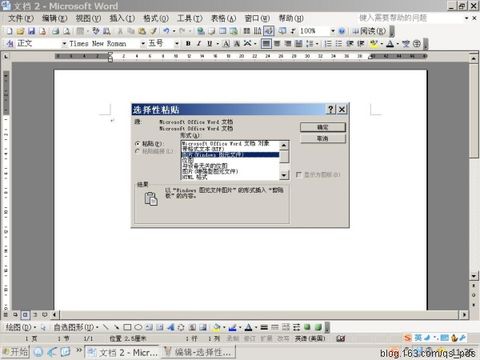Viewport: 480px width, 360px height.
Task: Expand the Font Color dropdown arrow in formatting toolbar
Action: (x=398, y=44)
